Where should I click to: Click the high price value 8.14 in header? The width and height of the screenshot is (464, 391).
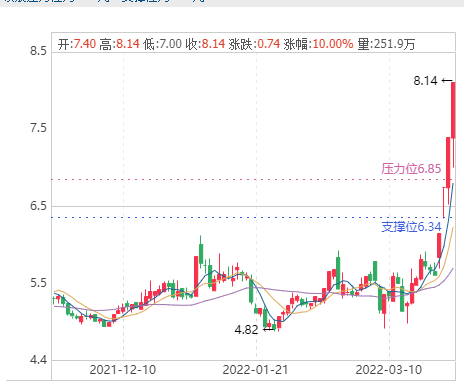[x=128, y=44]
